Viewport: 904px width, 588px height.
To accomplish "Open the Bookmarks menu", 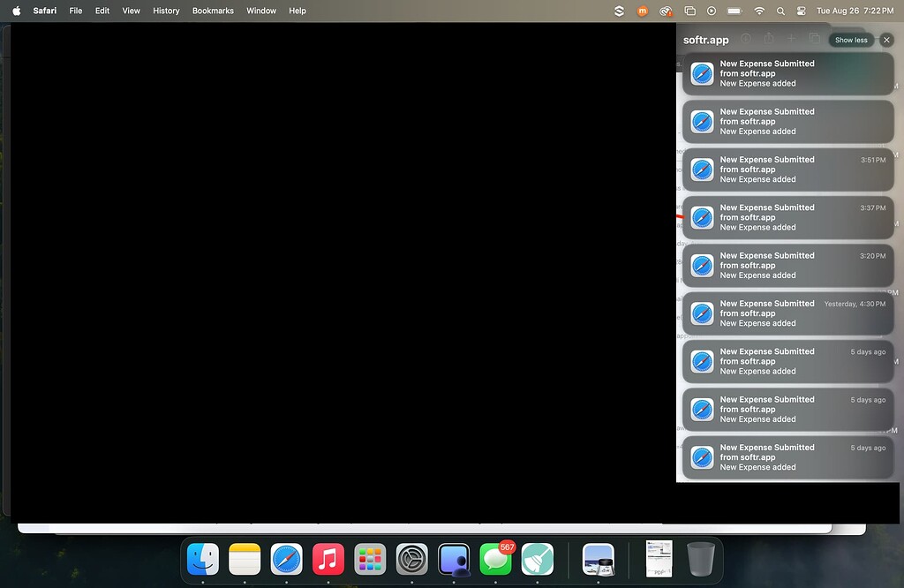I will click(x=213, y=11).
